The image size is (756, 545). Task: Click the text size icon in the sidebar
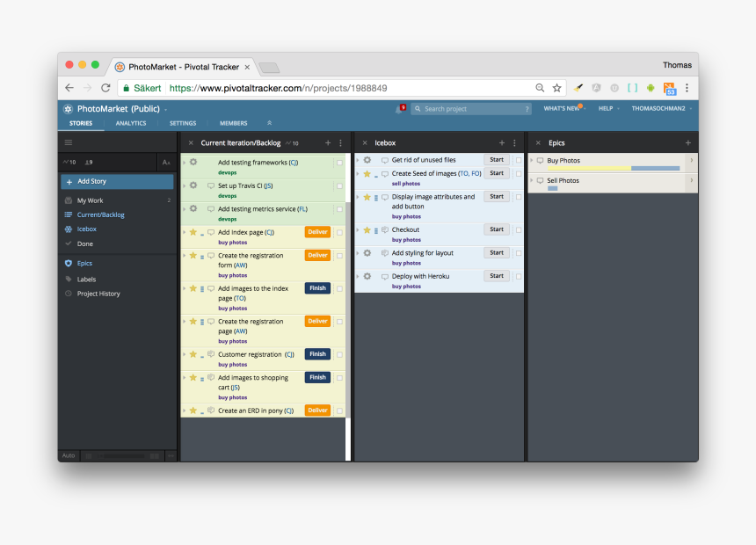[x=166, y=163]
